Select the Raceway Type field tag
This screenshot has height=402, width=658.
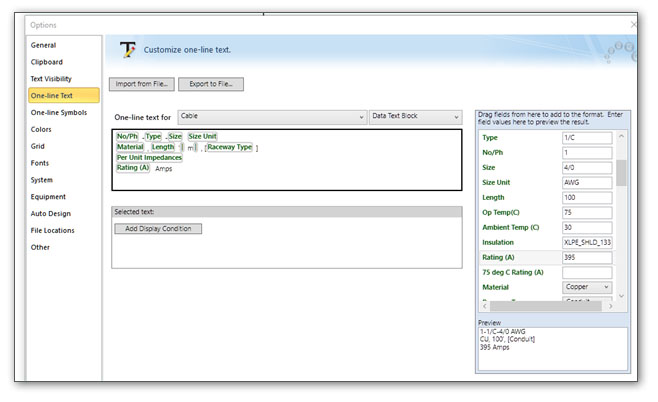pos(229,147)
